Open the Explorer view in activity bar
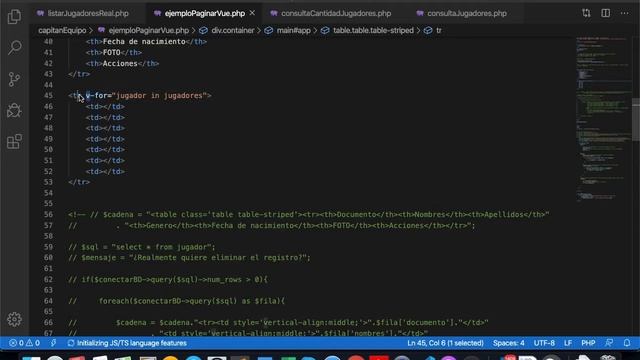640x360 pixels. 14,17
